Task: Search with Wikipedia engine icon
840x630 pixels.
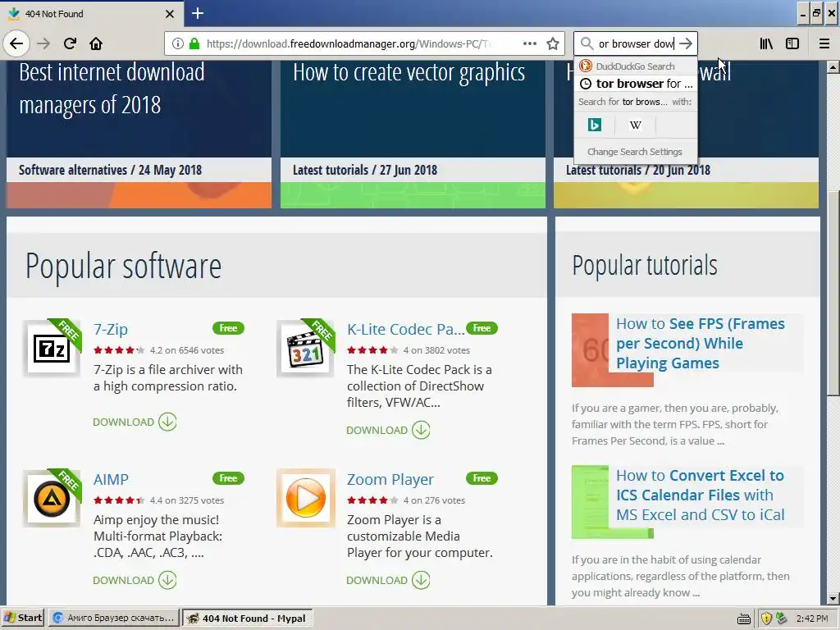Action: (x=636, y=125)
